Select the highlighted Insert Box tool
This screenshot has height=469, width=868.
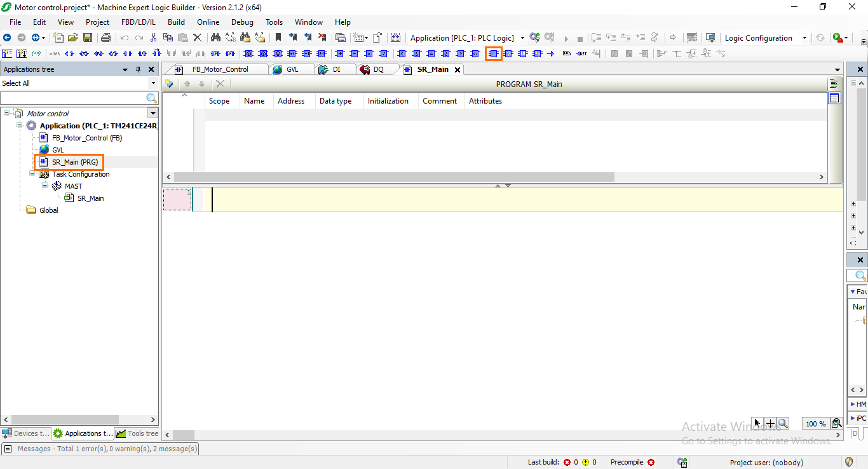[x=494, y=53]
